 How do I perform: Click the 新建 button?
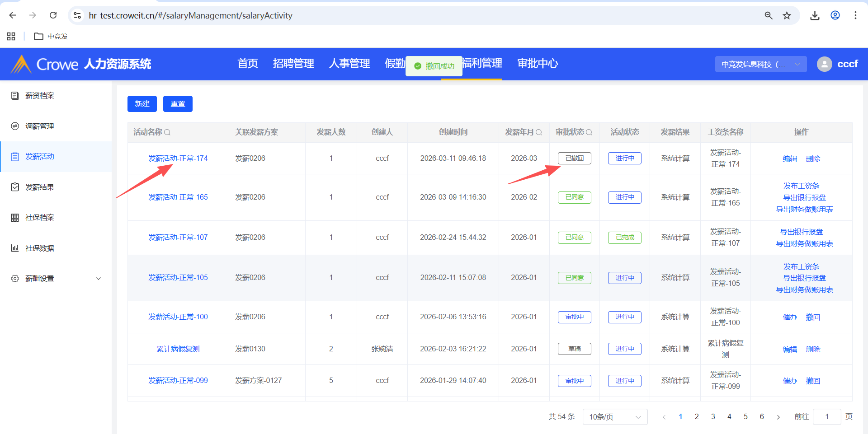click(x=142, y=104)
